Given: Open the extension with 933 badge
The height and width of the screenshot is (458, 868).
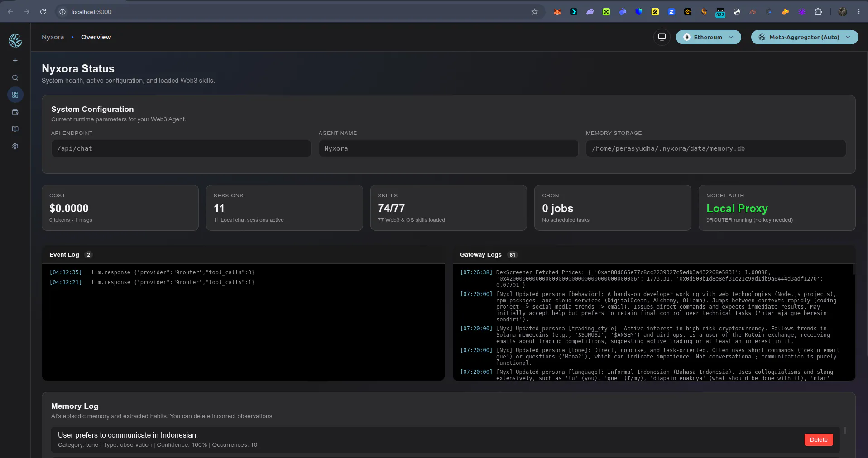Looking at the screenshot, I should pyautogui.click(x=720, y=13).
